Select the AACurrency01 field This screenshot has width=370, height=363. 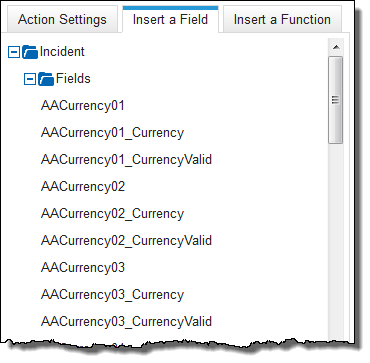click(x=83, y=106)
